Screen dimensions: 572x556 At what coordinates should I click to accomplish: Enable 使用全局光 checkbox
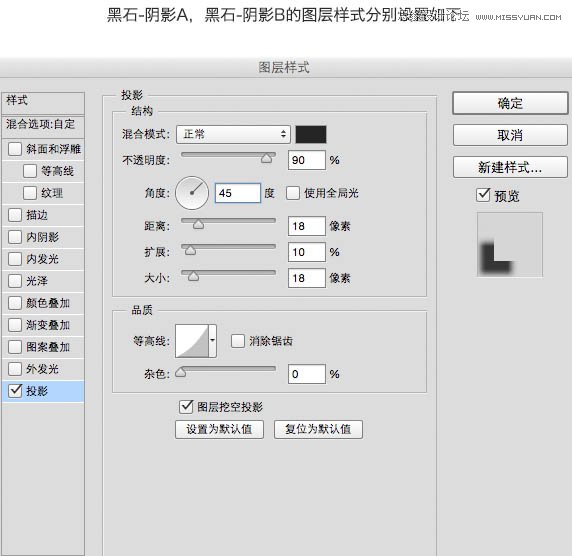(293, 193)
